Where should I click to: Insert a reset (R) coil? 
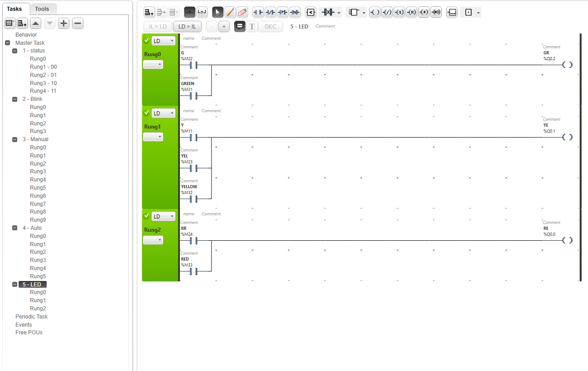[x=411, y=12]
